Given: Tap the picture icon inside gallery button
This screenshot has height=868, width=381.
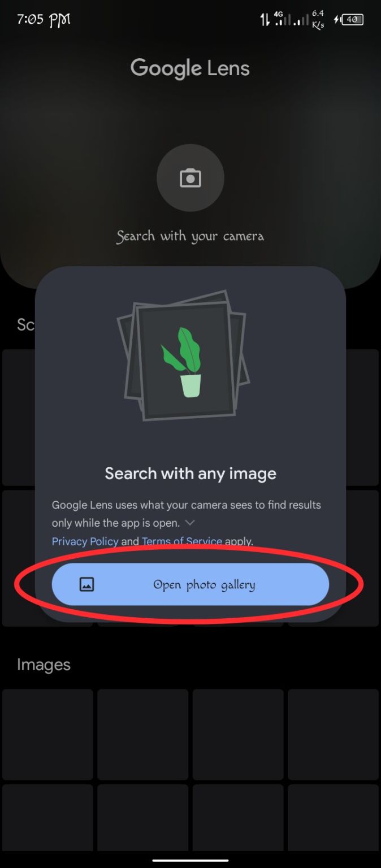Looking at the screenshot, I should pyautogui.click(x=86, y=584).
